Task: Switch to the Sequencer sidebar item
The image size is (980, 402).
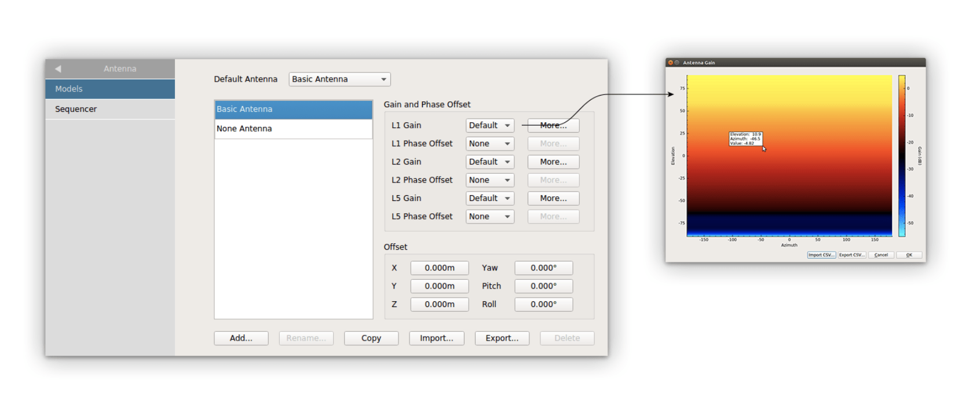Action: [110, 109]
